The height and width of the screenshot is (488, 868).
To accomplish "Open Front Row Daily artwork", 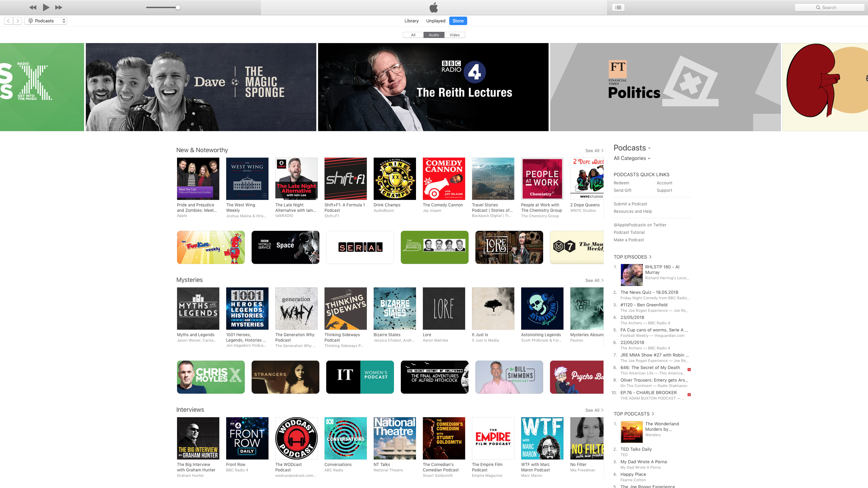I will click(247, 438).
